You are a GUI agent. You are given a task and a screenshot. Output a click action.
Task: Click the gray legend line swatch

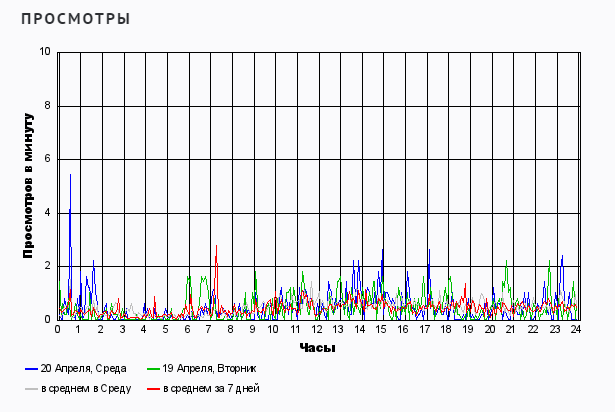[31, 388]
